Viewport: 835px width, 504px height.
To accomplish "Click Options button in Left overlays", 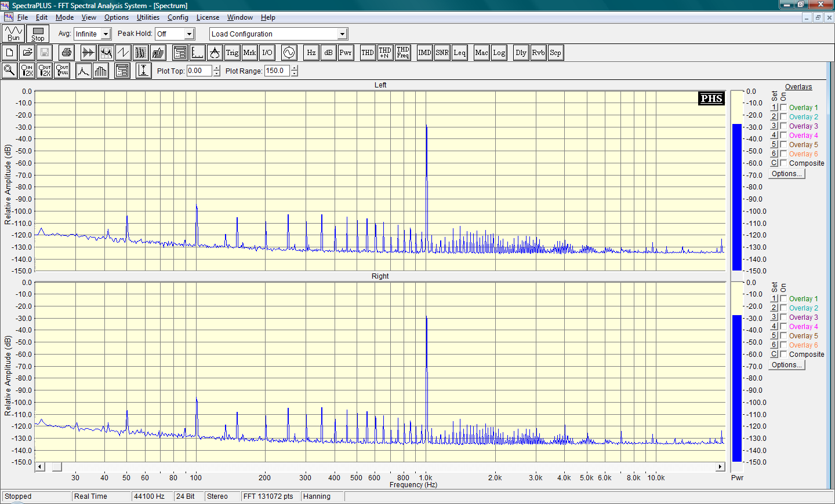I will (x=786, y=174).
